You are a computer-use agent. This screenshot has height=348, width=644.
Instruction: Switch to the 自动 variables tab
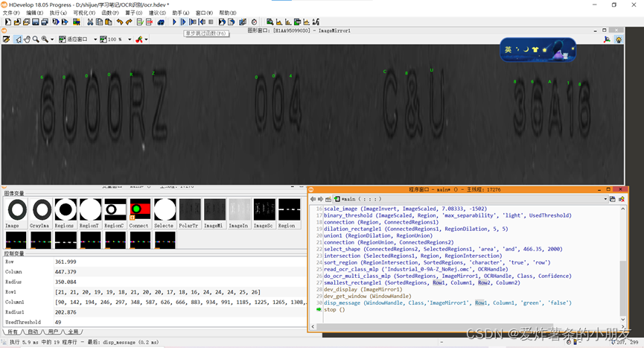coord(33,332)
